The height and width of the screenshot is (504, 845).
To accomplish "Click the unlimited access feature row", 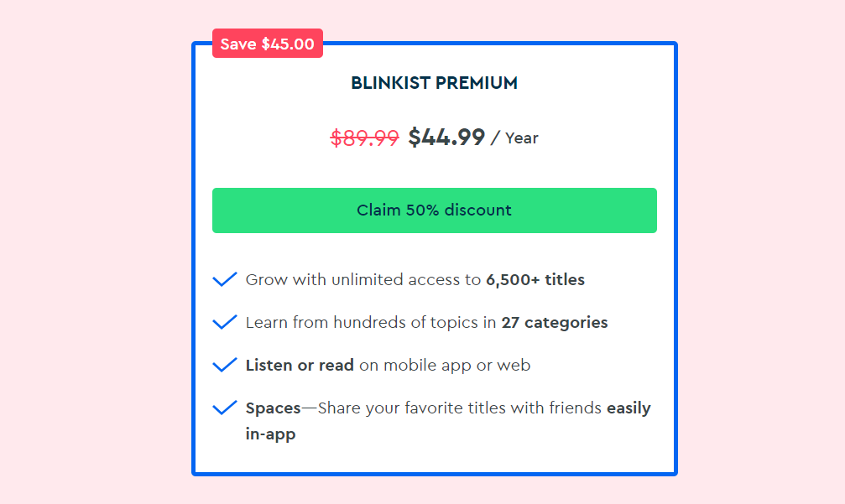I will pos(415,279).
